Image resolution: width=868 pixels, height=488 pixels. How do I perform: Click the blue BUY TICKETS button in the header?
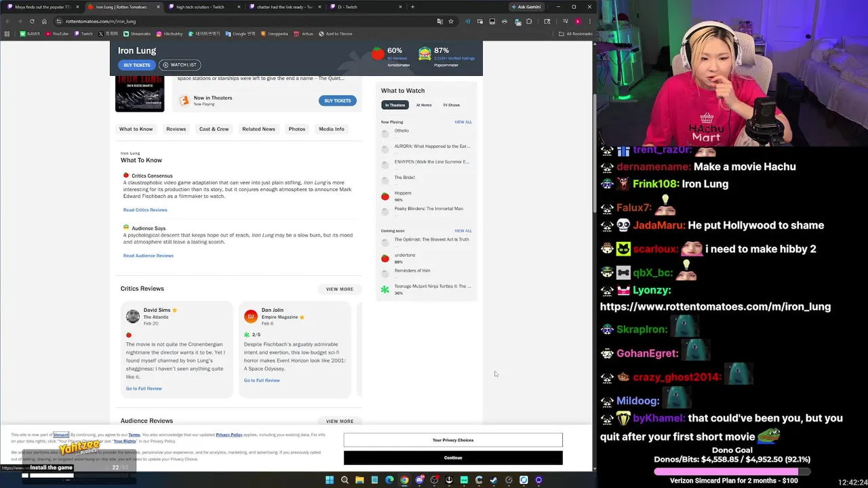tap(136, 65)
